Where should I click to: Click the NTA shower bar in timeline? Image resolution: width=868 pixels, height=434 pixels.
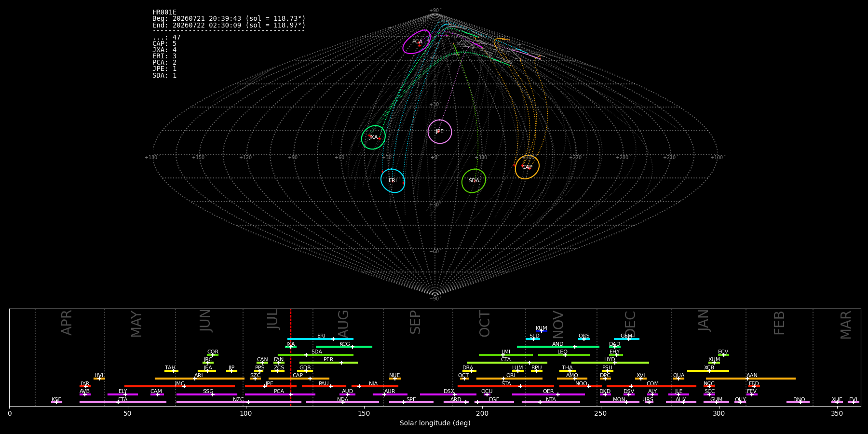point(551,402)
